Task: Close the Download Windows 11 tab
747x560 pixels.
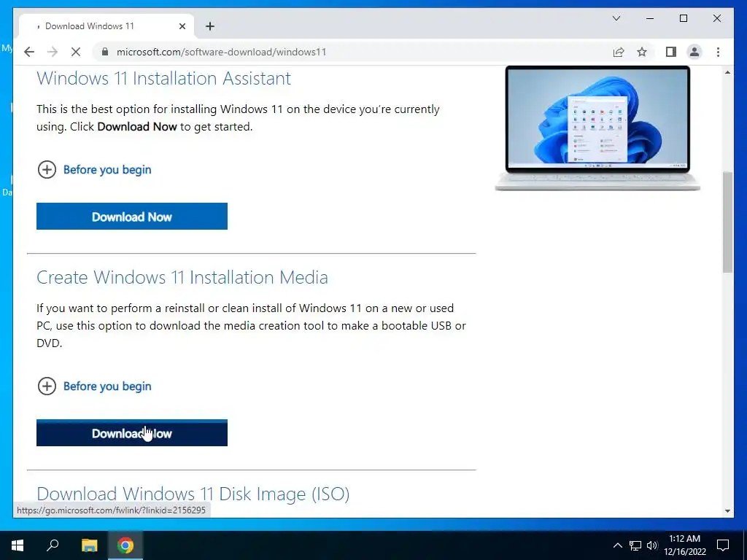Action: pyautogui.click(x=182, y=26)
